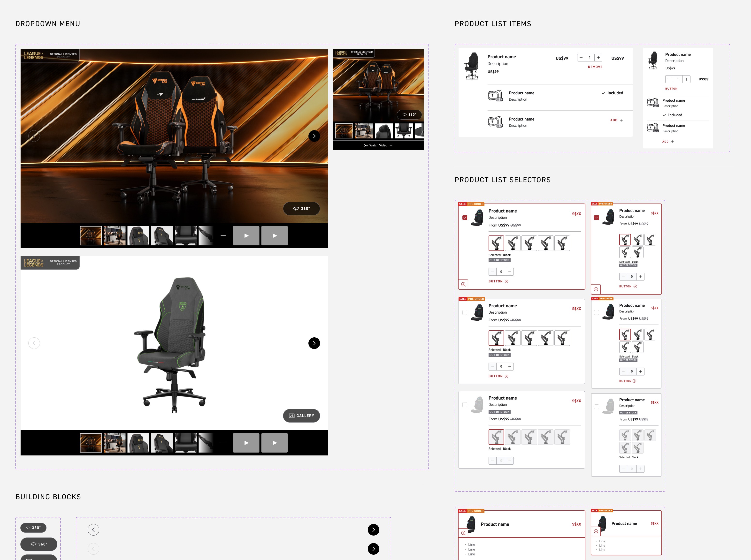The height and width of the screenshot is (560, 751).
Task: Click plus stepper in top product list item
Action: pos(598,58)
